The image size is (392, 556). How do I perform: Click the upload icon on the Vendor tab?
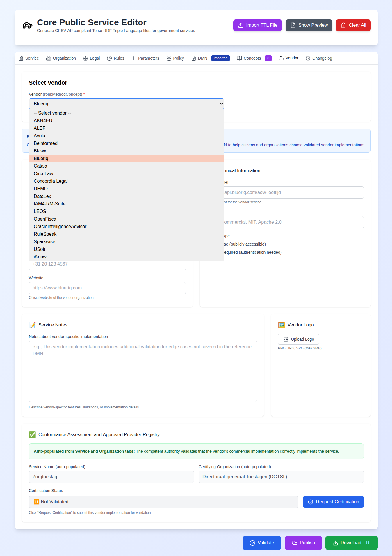click(x=281, y=58)
